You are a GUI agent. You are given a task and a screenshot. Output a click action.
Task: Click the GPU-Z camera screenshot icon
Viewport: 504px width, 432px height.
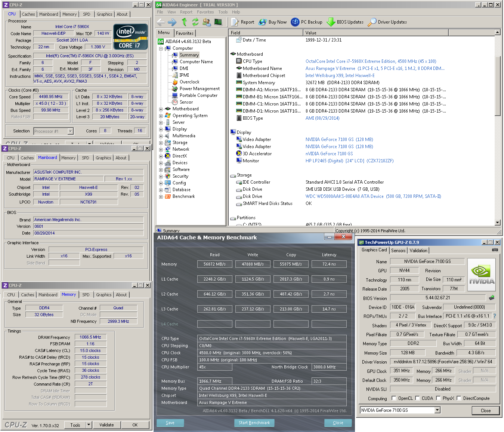pos(495,250)
